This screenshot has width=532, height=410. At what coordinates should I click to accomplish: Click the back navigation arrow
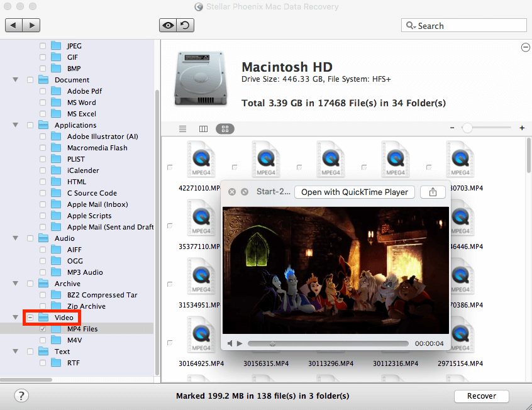pyautogui.click(x=14, y=25)
